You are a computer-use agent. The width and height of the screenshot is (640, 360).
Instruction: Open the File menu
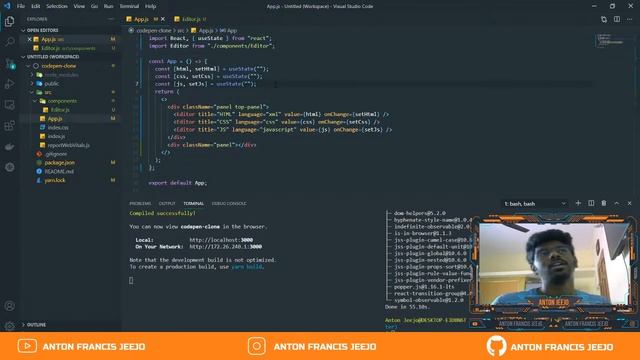pos(21,6)
